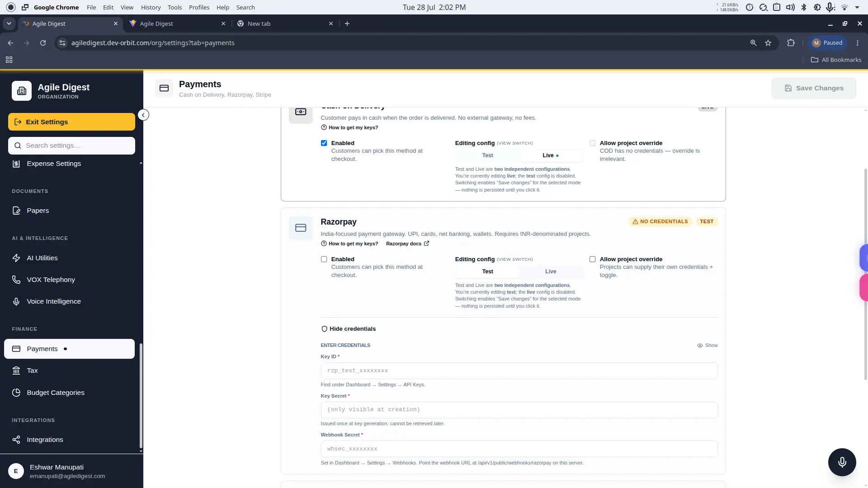Click the Papers document icon

tap(16, 211)
